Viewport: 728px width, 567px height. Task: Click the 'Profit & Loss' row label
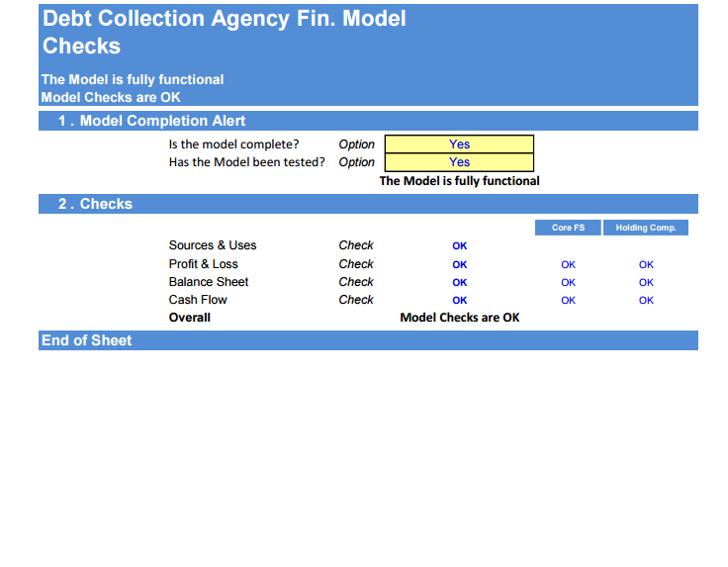[x=204, y=264]
